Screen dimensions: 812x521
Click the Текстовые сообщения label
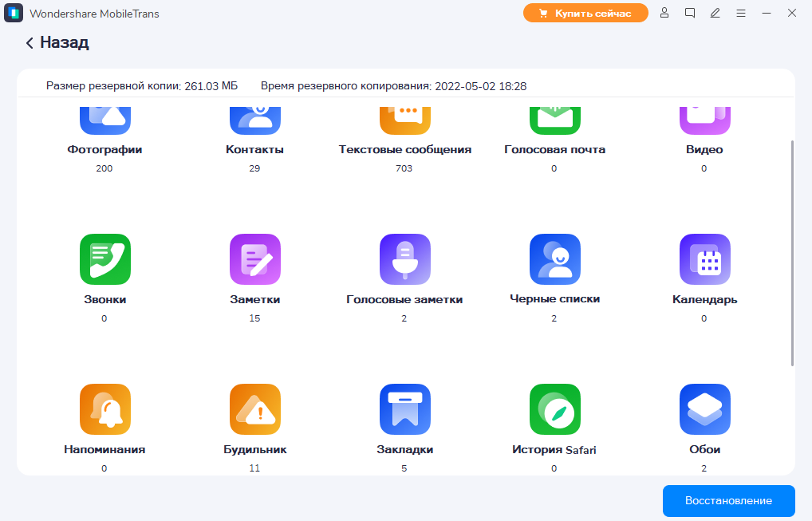pyautogui.click(x=405, y=150)
